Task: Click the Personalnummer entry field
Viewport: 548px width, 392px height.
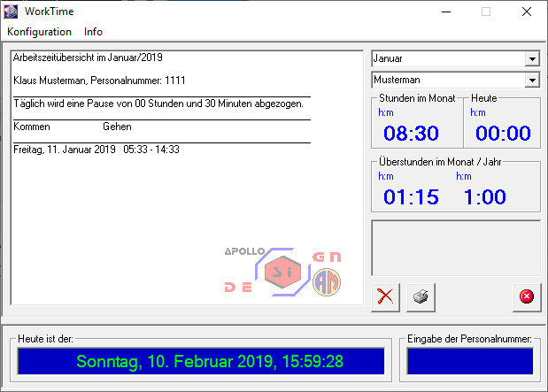Action: (x=470, y=361)
